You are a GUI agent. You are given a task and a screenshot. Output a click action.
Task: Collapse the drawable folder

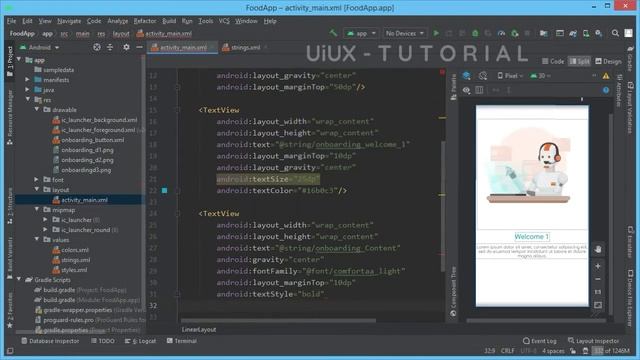coord(37,109)
